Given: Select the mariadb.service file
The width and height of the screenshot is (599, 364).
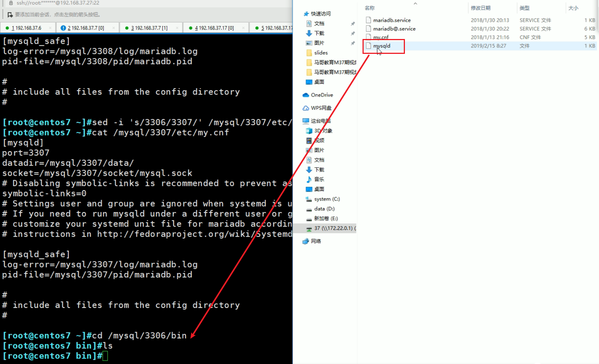Looking at the screenshot, I should pyautogui.click(x=392, y=20).
